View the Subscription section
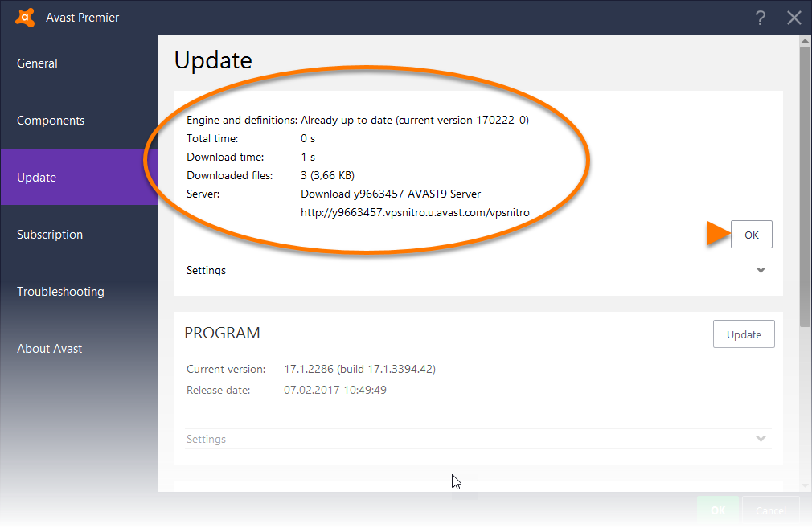Screen dimensions: 812x528 pos(49,234)
